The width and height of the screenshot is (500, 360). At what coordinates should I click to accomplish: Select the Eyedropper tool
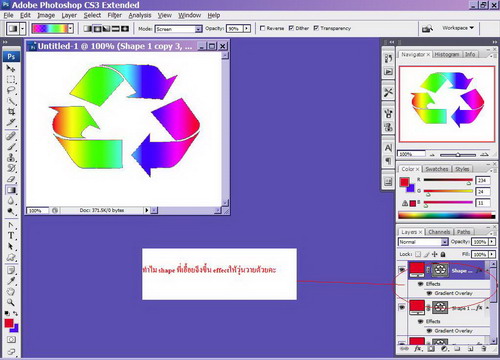pos(11,281)
